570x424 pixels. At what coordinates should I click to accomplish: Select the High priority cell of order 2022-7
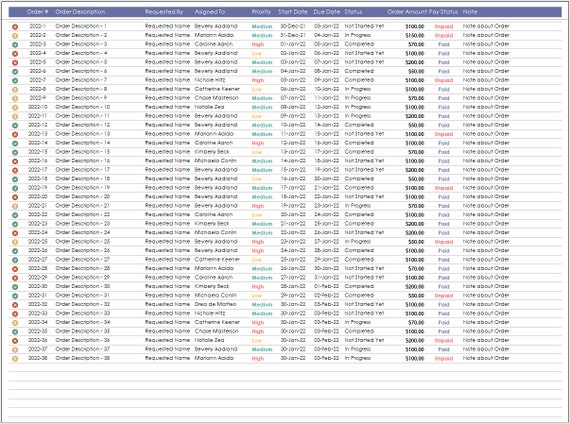258,80
